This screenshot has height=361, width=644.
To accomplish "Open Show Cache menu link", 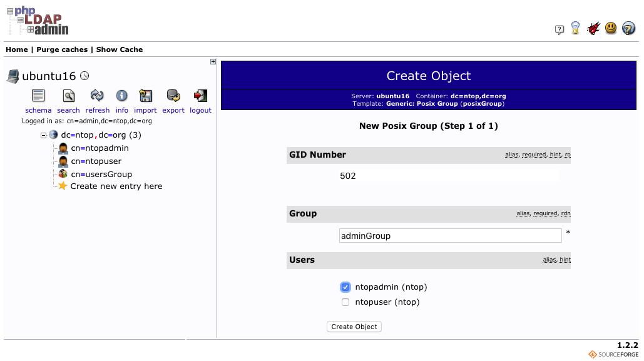I will coord(120,49).
